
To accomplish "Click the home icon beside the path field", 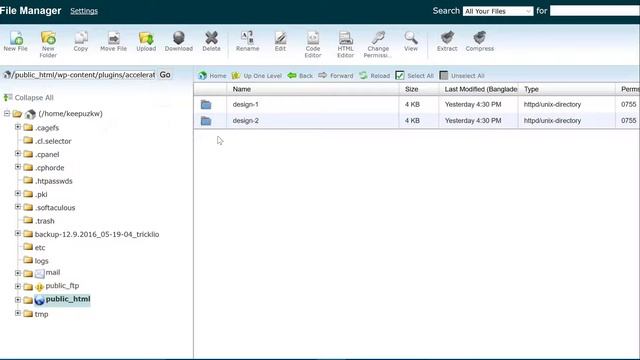I will 7,75.
